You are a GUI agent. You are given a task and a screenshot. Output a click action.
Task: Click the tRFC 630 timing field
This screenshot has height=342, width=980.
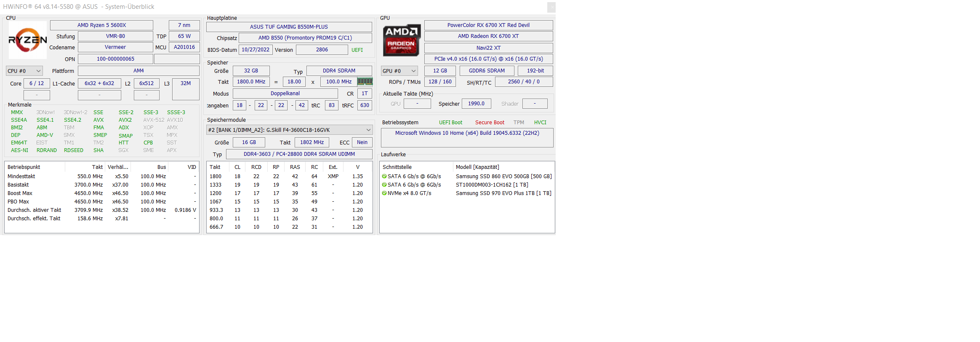point(365,105)
